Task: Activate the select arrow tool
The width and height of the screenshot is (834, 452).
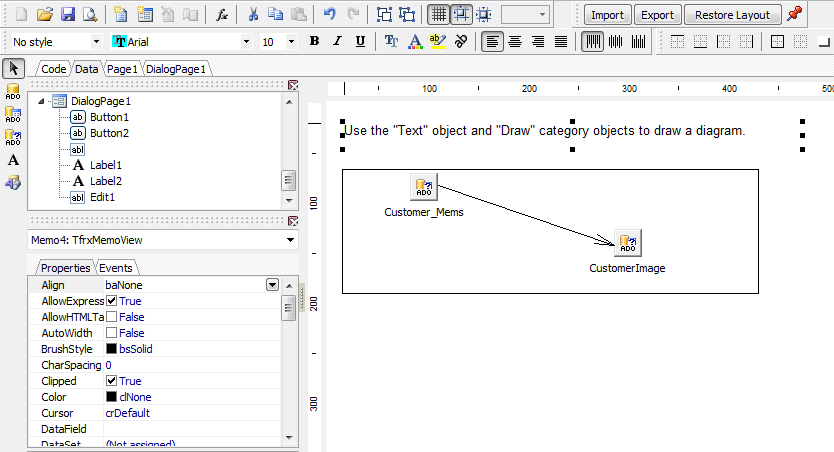Action: (x=13, y=69)
